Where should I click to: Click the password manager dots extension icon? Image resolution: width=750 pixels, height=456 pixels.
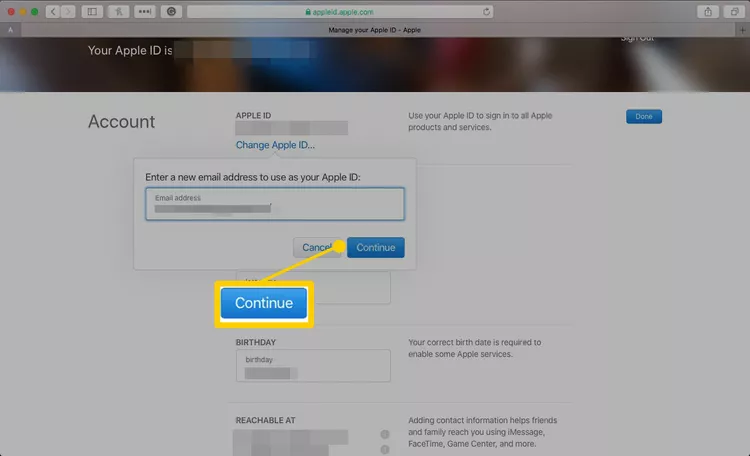pyautogui.click(x=144, y=11)
